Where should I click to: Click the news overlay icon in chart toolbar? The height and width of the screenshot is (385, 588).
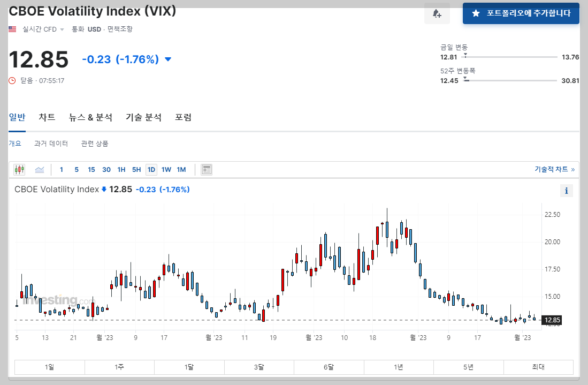click(206, 170)
